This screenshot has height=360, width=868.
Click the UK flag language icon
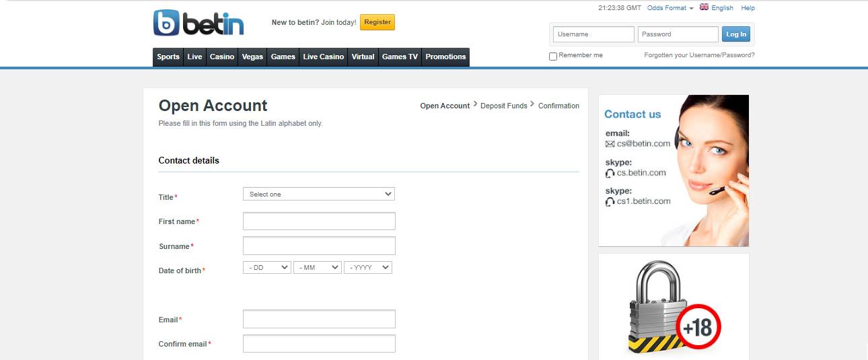[704, 7]
